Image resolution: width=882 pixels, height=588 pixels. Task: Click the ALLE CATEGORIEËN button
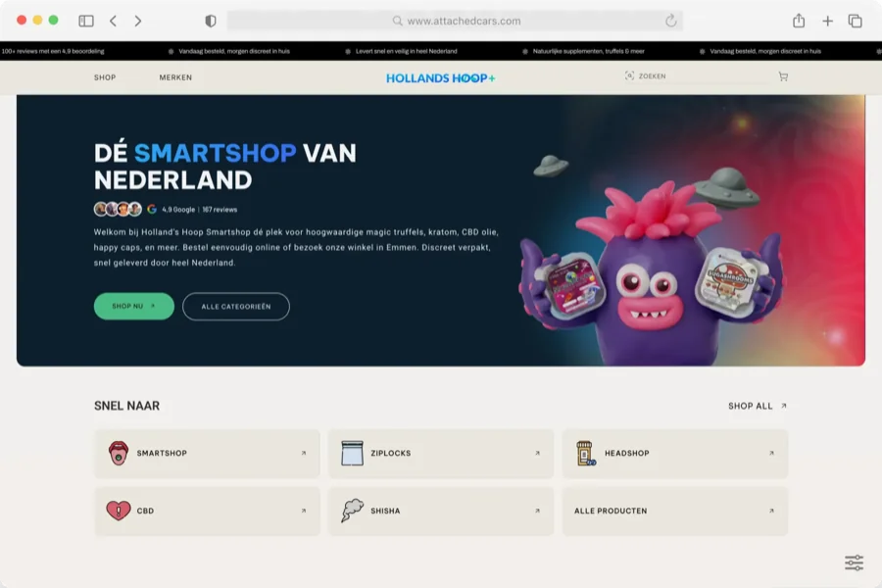pyautogui.click(x=235, y=307)
